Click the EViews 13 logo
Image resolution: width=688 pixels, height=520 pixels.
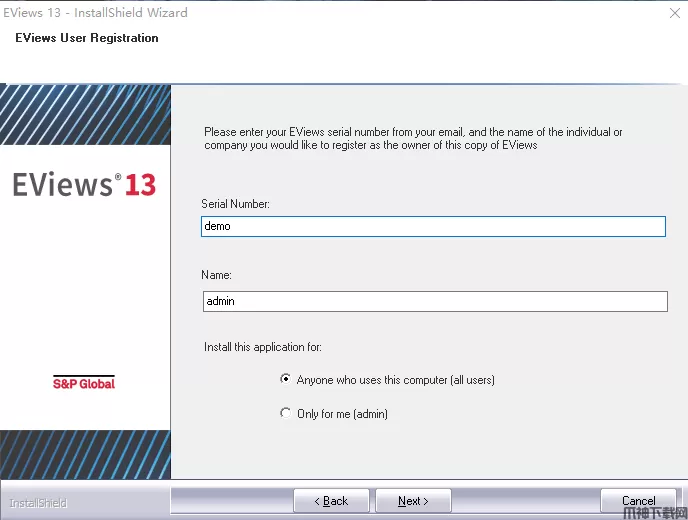pos(84,184)
